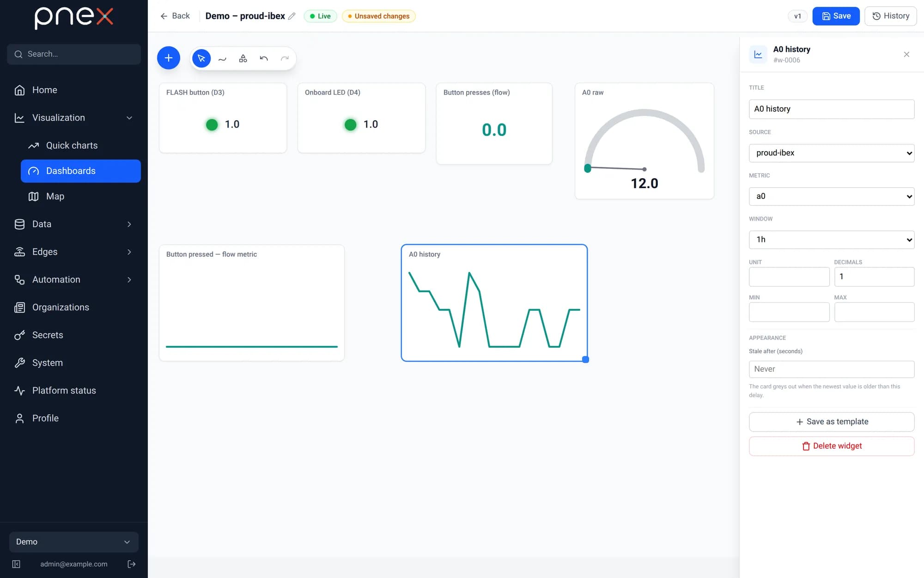924x578 pixels.
Task: Open Organizations in sidebar
Action: click(74, 307)
